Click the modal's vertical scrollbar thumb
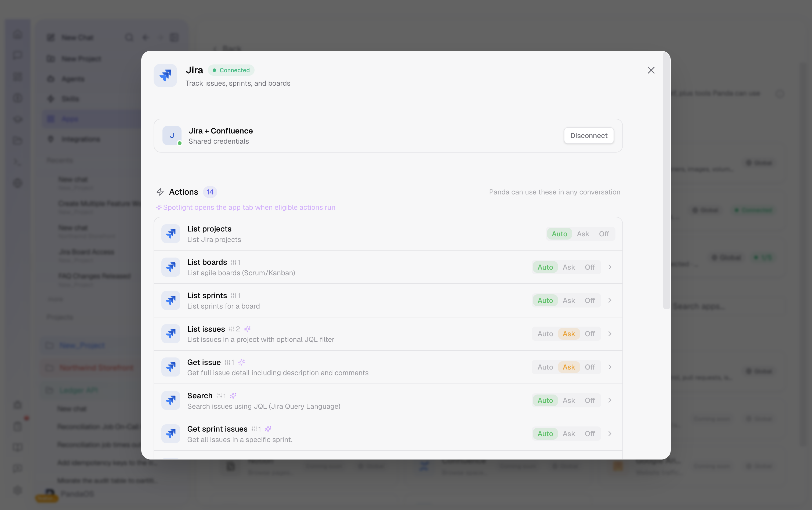 [666, 180]
